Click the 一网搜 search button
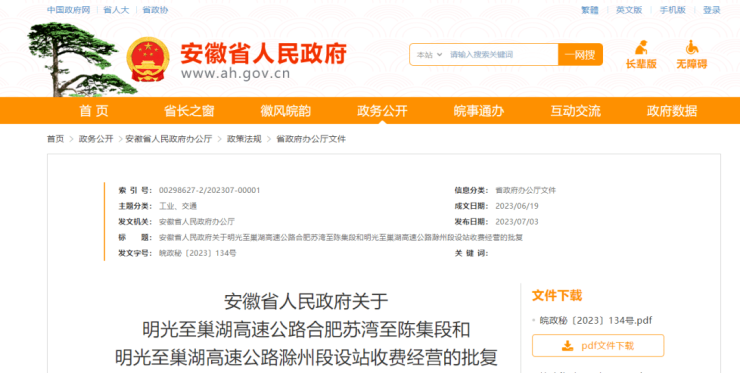 point(580,55)
